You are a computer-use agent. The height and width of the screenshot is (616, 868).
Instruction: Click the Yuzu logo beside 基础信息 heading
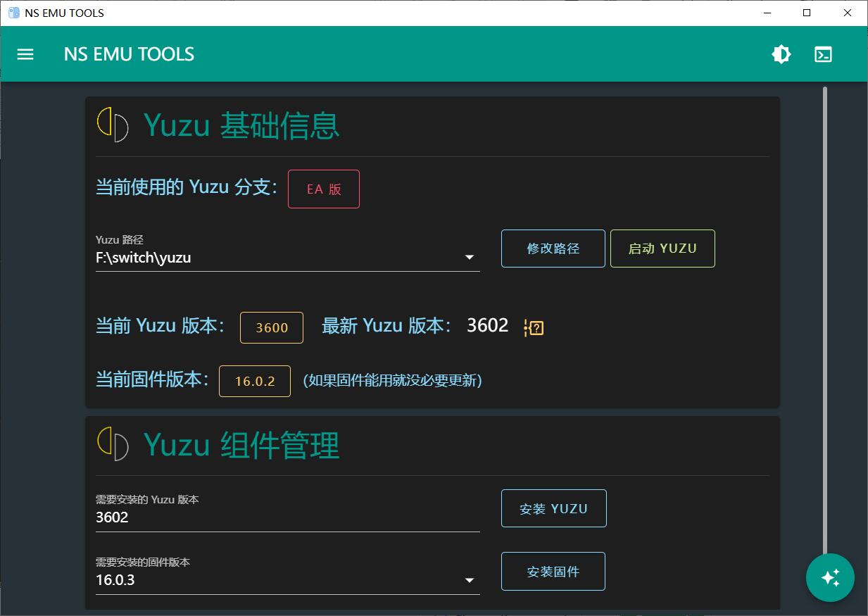pyautogui.click(x=113, y=125)
